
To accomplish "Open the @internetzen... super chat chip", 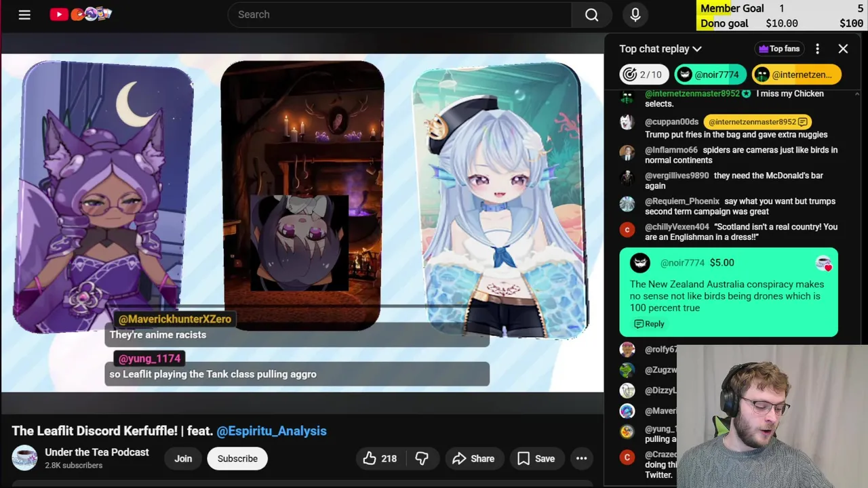I will click(796, 75).
